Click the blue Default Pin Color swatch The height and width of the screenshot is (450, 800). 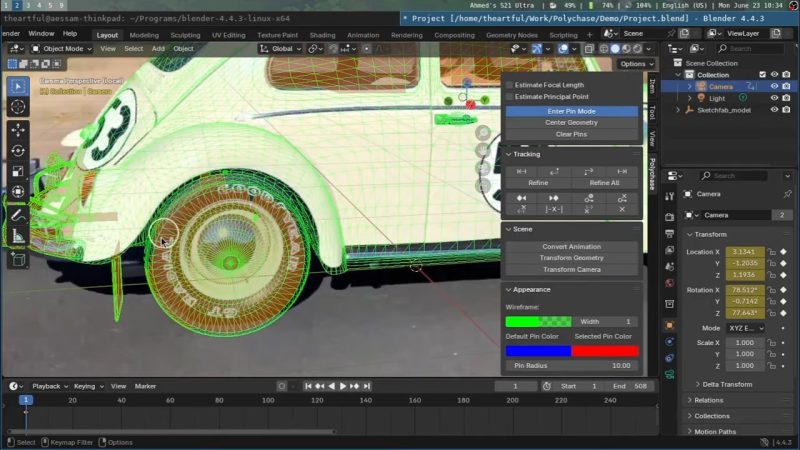click(537, 351)
